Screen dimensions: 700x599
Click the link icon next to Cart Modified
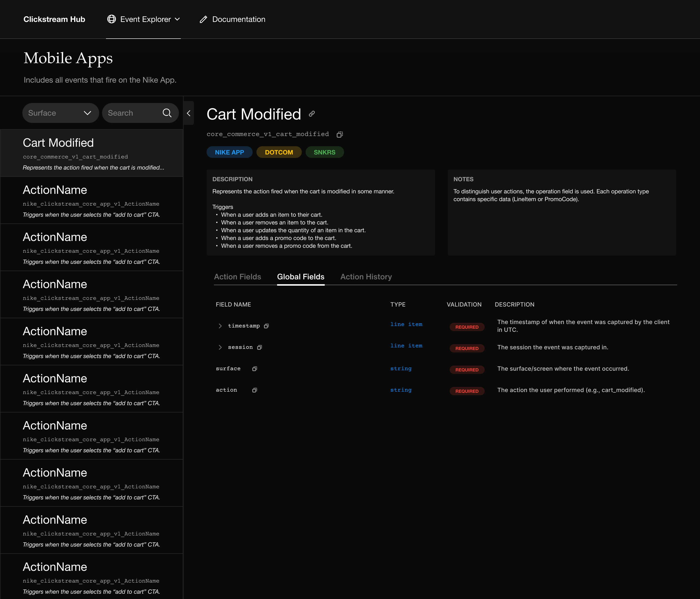312,114
